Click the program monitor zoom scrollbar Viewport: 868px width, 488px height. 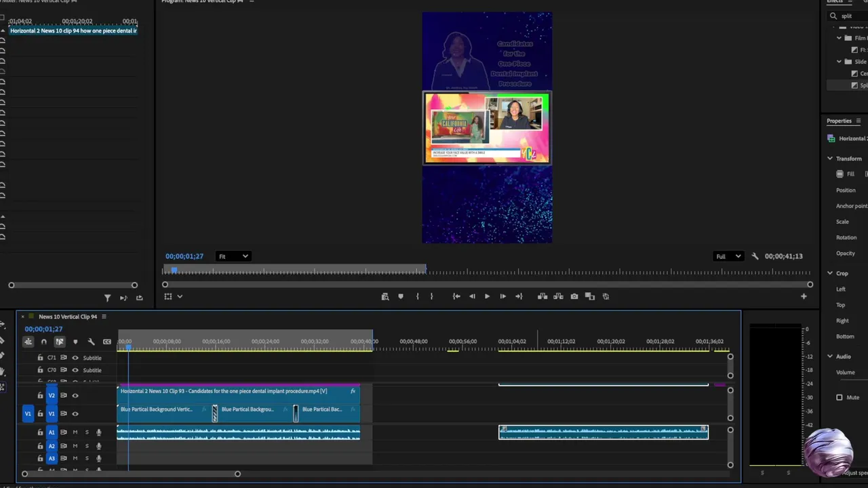487,285
